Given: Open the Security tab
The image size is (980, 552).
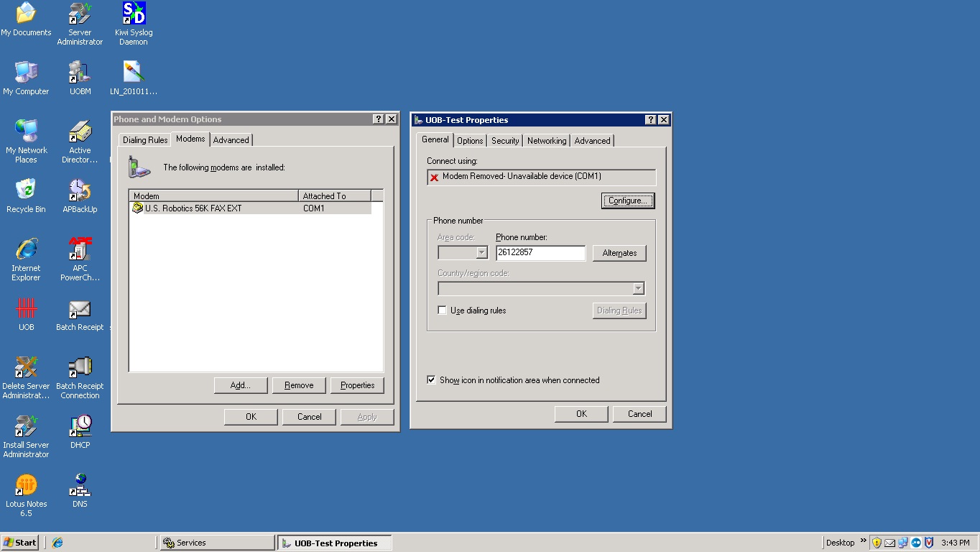Looking at the screenshot, I should click(505, 141).
